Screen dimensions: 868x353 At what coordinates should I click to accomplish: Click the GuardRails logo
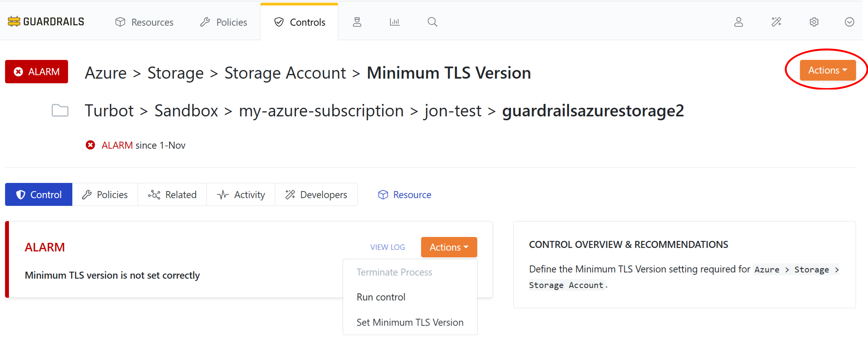coord(45,21)
